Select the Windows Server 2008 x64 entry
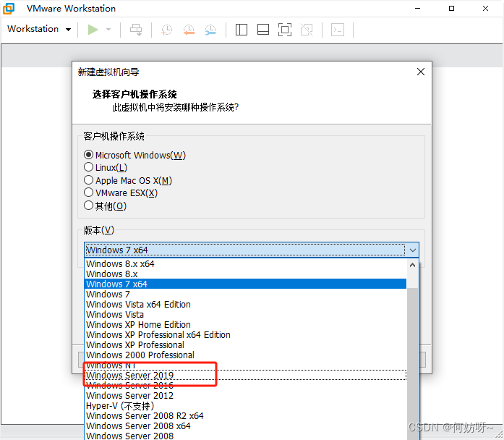 pyautogui.click(x=246, y=426)
